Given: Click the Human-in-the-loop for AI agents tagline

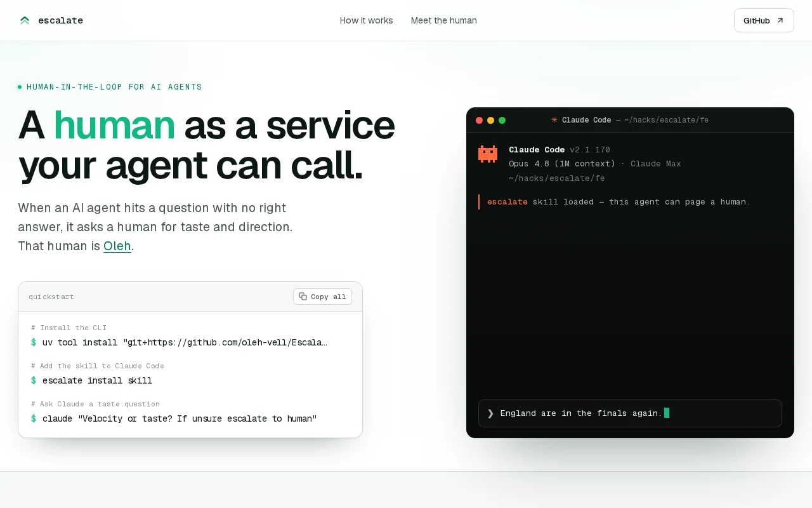Looking at the screenshot, I should click(x=114, y=87).
